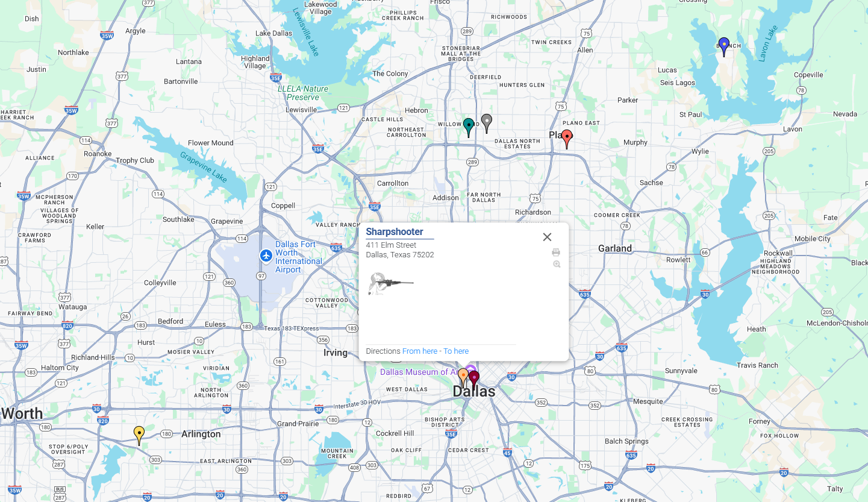This screenshot has width=868, height=502.
Task: Get directions From here
Action: coord(420,351)
